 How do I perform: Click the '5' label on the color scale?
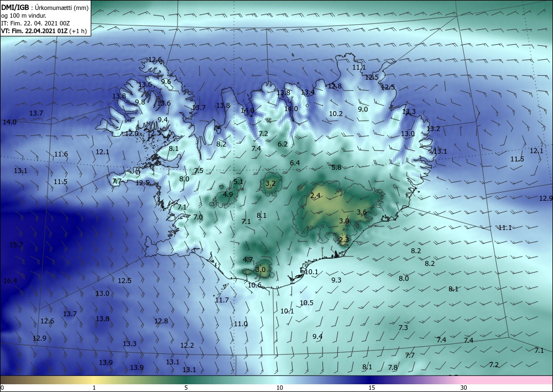186,388
